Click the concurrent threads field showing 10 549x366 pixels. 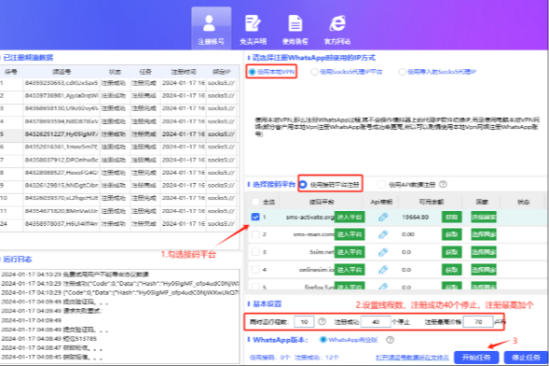[304, 322]
